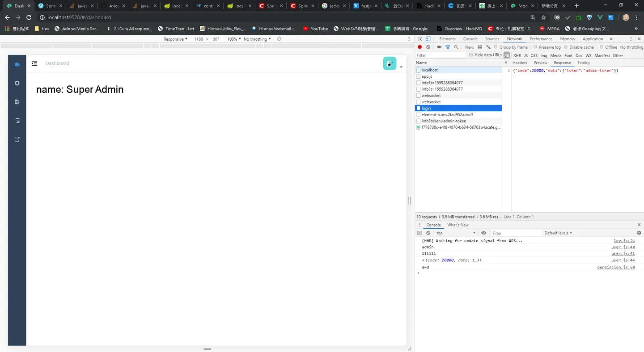Enable the Preserve log checkbox

(535, 47)
